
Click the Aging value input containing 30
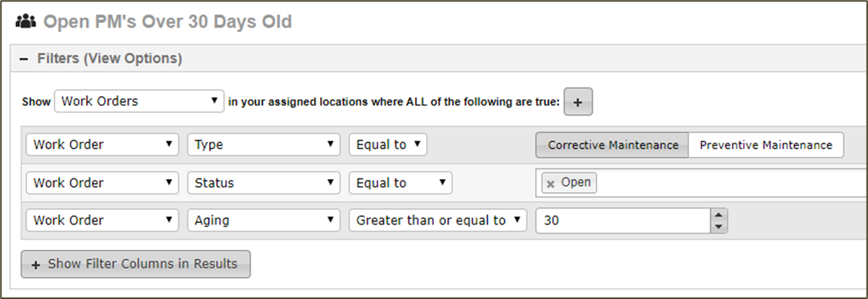point(623,221)
